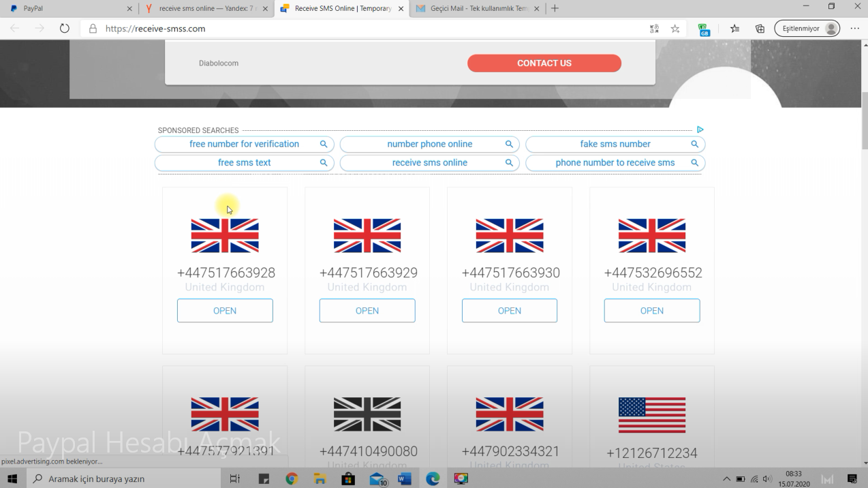Select the Receive SMS Online tab
The height and width of the screenshot is (488, 868).
[342, 9]
